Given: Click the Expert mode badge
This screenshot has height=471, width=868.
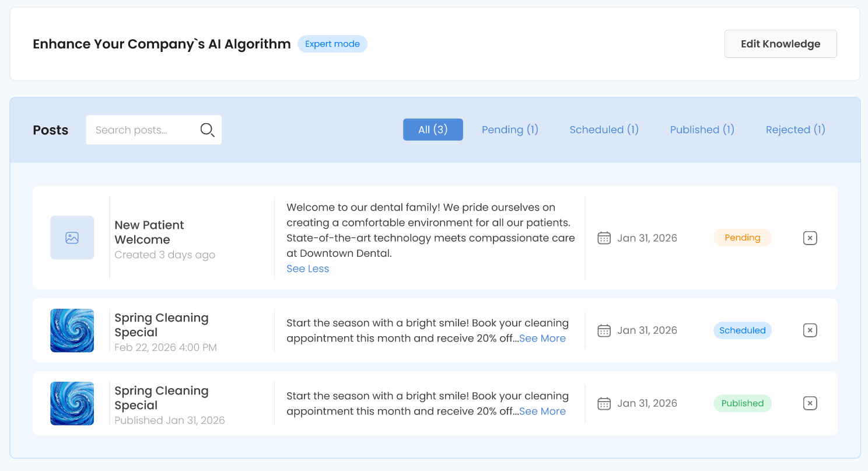Looking at the screenshot, I should click(332, 44).
